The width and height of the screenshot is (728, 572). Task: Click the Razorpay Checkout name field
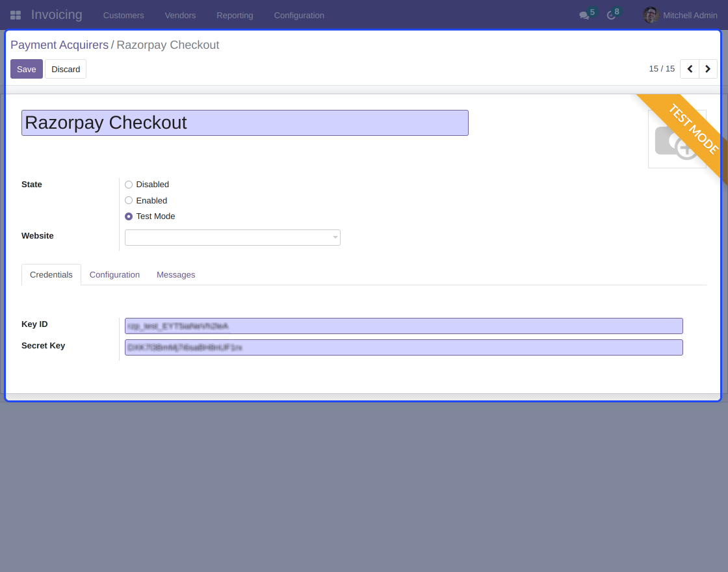click(245, 123)
